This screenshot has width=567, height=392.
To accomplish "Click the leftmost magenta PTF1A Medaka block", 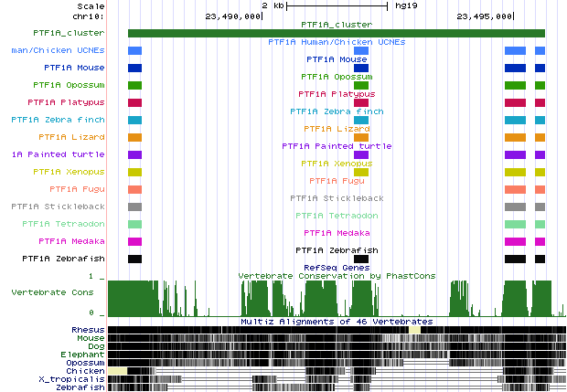I will click(x=134, y=242).
